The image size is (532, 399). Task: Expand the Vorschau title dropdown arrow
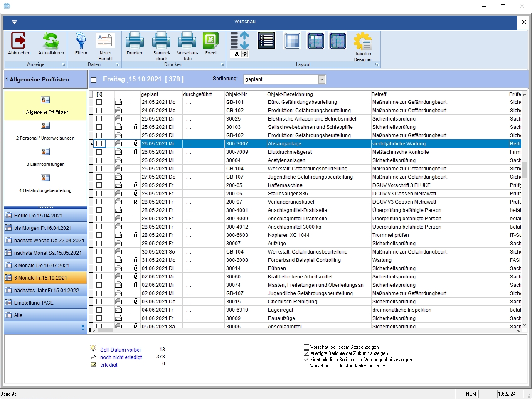tap(15, 22)
